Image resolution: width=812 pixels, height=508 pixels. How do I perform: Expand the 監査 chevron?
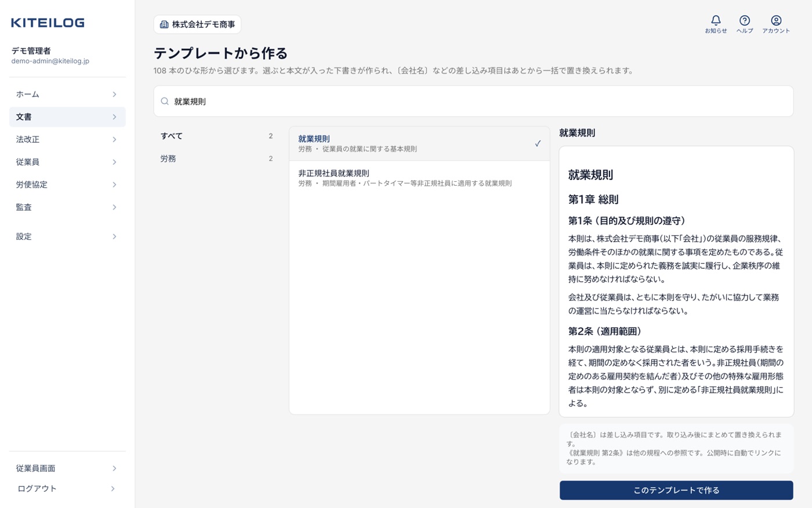[114, 207]
